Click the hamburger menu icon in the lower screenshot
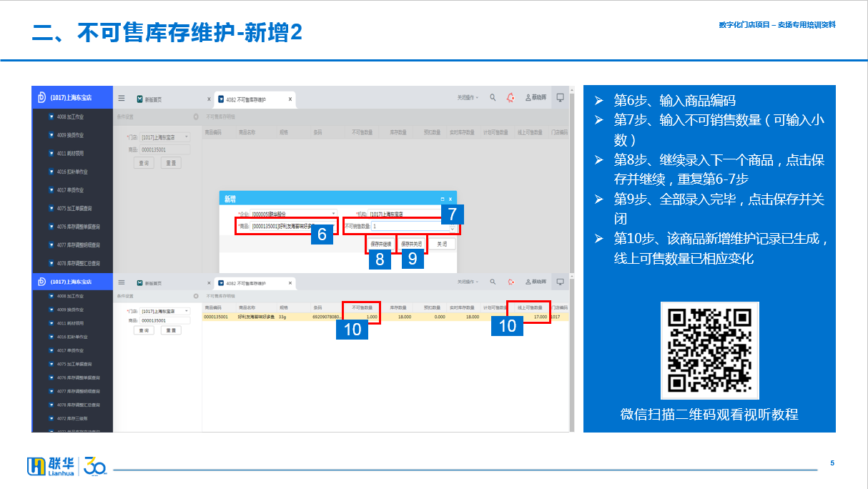Viewport: 868px width, 489px height. (122, 282)
